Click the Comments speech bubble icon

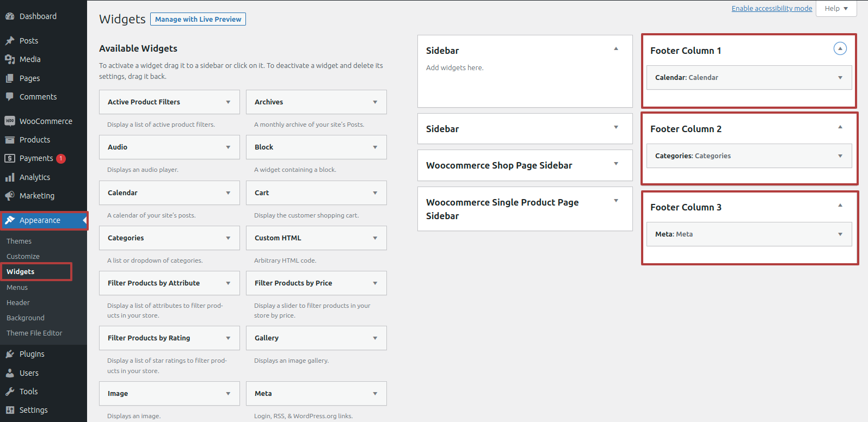(10, 97)
